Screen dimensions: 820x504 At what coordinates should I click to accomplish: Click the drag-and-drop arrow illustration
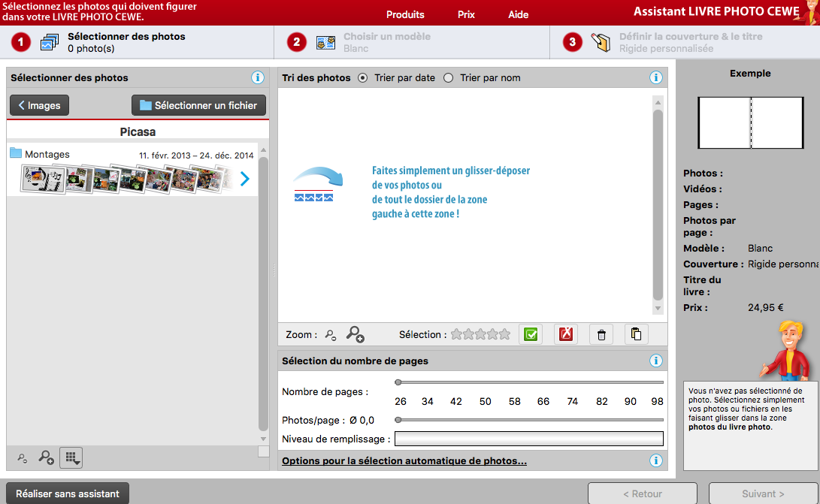point(316,183)
